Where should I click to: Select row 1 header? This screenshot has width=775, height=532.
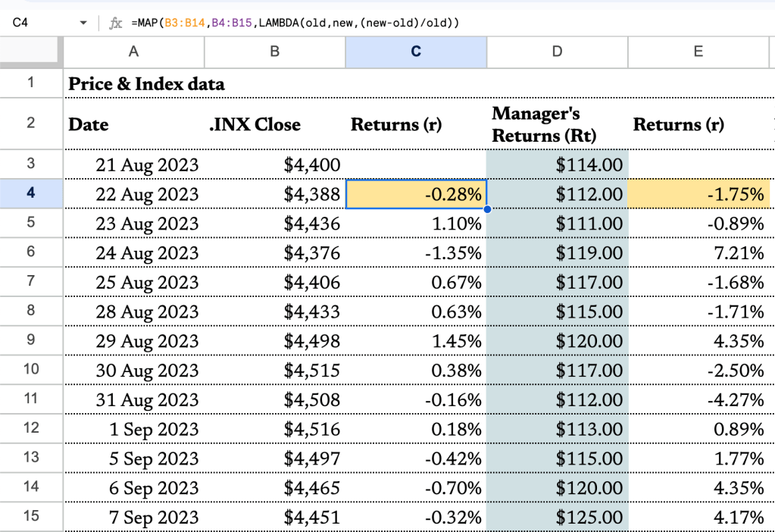click(31, 83)
